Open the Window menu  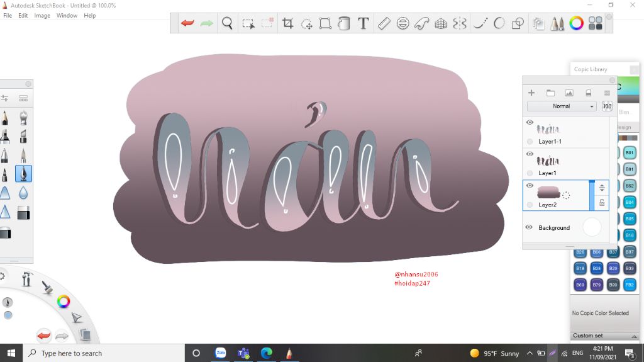coord(67,16)
